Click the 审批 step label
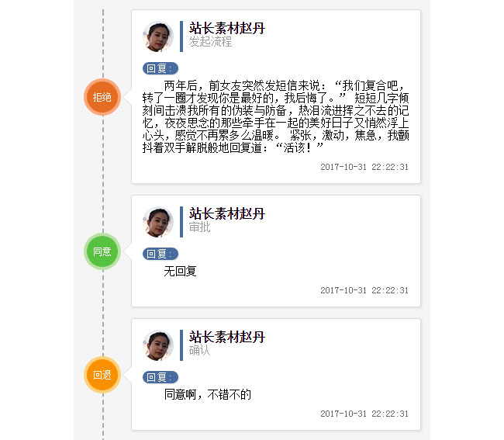Screen dimensions: 504x440 pos(200,227)
